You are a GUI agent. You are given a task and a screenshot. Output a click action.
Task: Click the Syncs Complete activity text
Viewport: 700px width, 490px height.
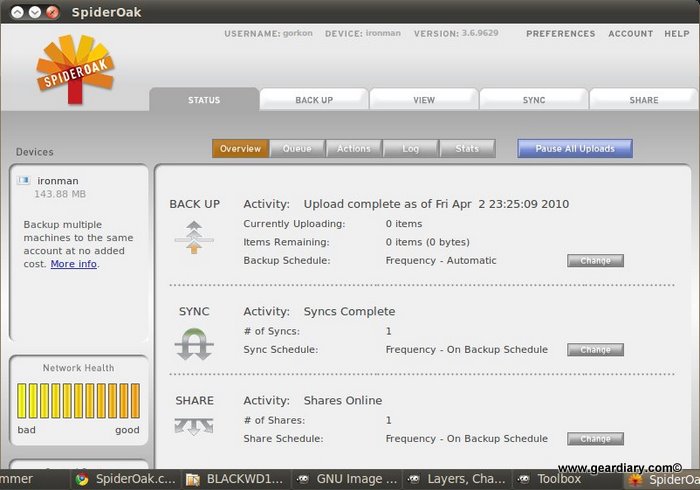coord(349,311)
